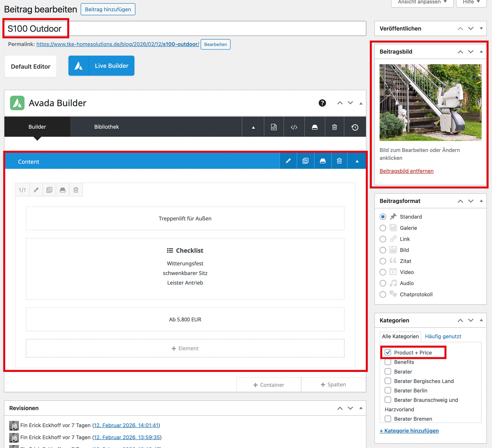Click the Avada Builder green logo
The image size is (492, 448).
coord(17,103)
